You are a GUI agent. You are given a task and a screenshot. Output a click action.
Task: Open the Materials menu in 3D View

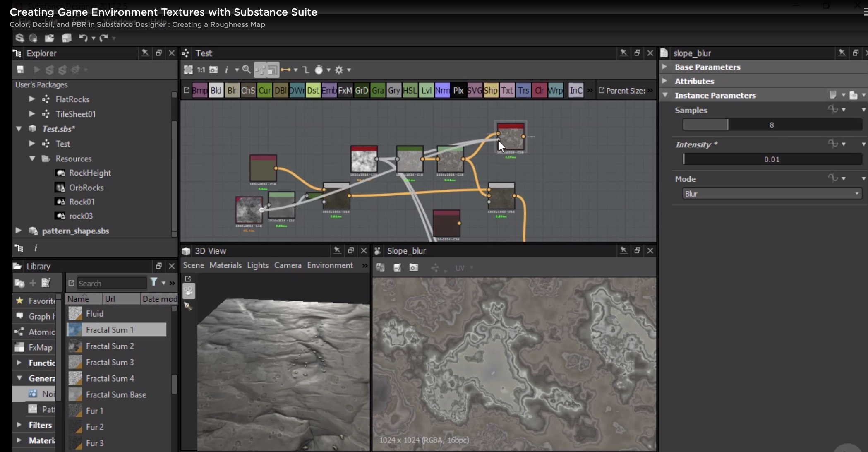coord(225,265)
